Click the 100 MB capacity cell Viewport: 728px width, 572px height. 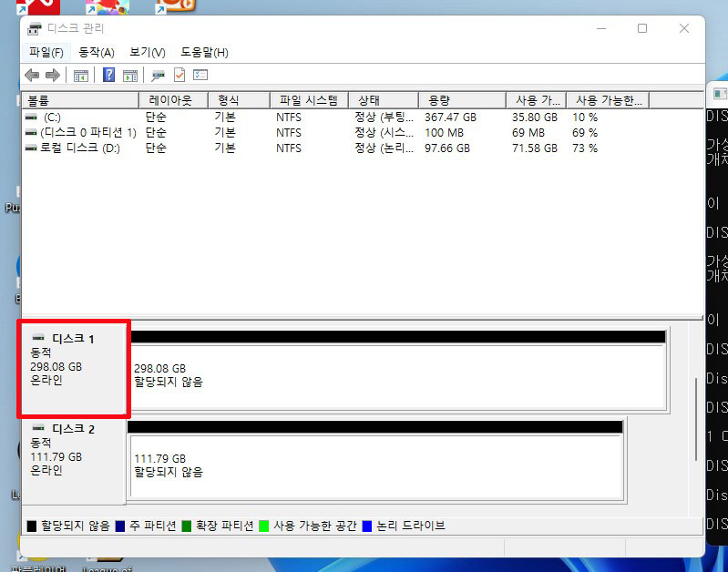(x=444, y=133)
